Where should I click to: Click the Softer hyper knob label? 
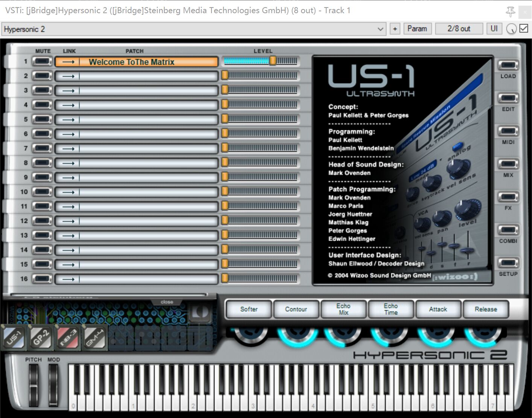pyautogui.click(x=249, y=309)
